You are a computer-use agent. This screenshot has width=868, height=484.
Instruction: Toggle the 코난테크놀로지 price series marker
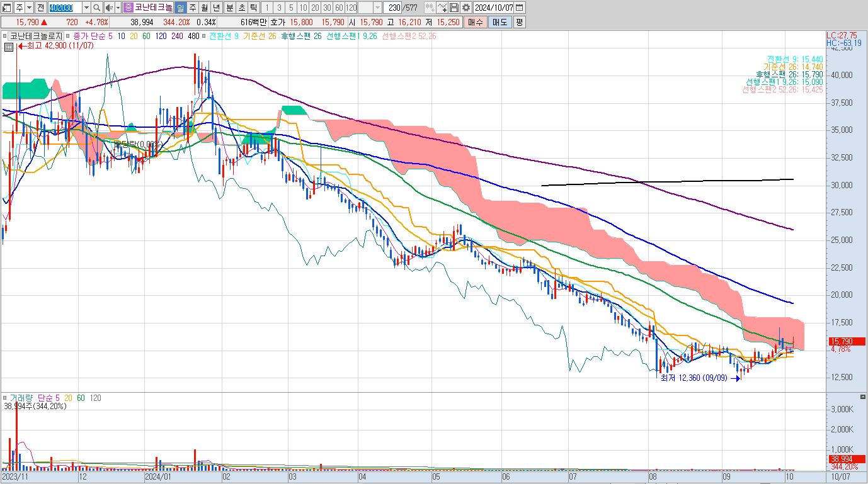(x=5, y=36)
